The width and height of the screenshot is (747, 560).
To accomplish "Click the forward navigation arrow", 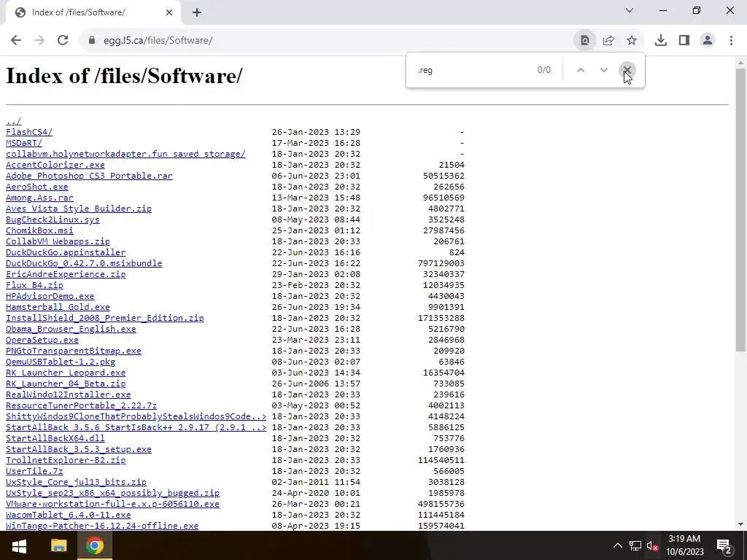I will point(39,41).
